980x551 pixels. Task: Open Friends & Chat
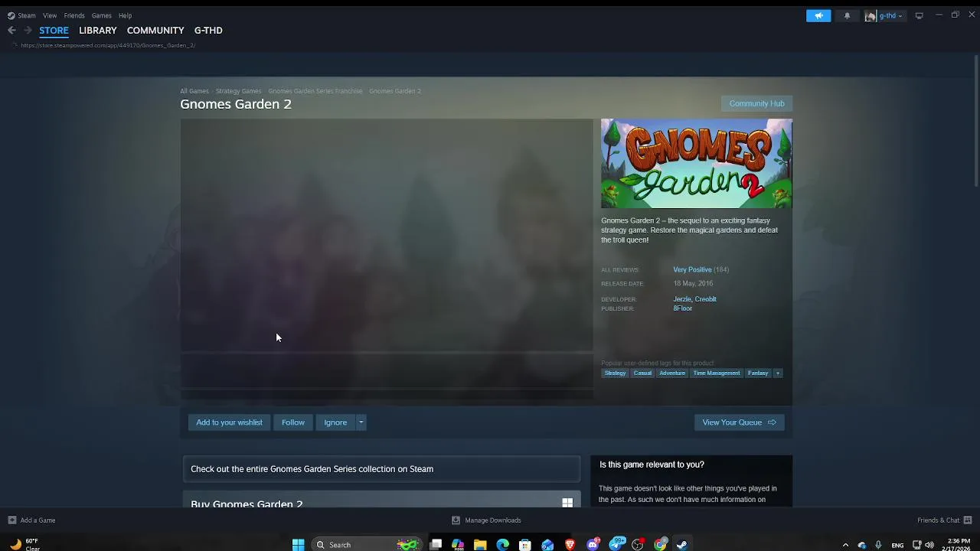tap(945, 520)
